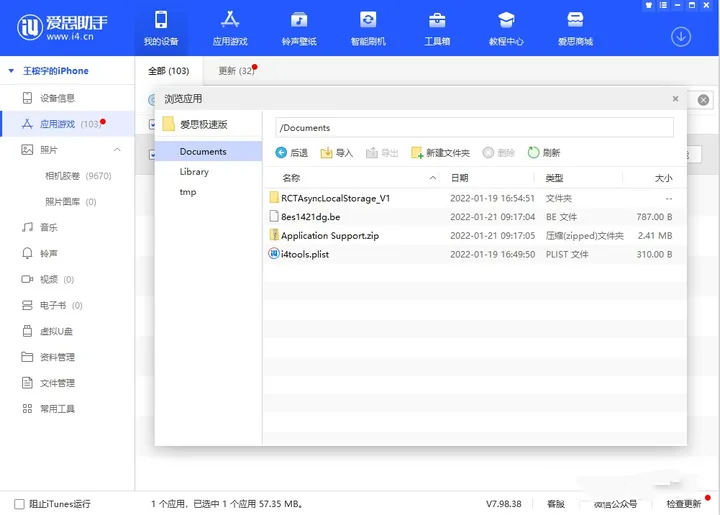Click the 后退 back button in dialog
This screenshot has height=515, width=720.
[291, 153]
